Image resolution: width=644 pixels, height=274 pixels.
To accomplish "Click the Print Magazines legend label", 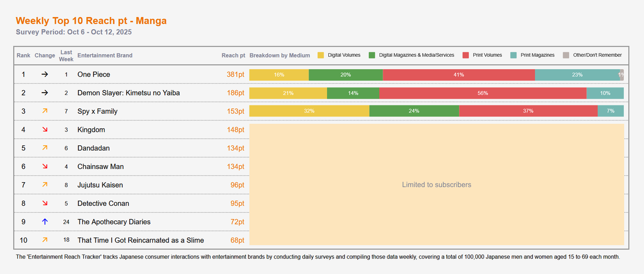I will coord(537,55).
